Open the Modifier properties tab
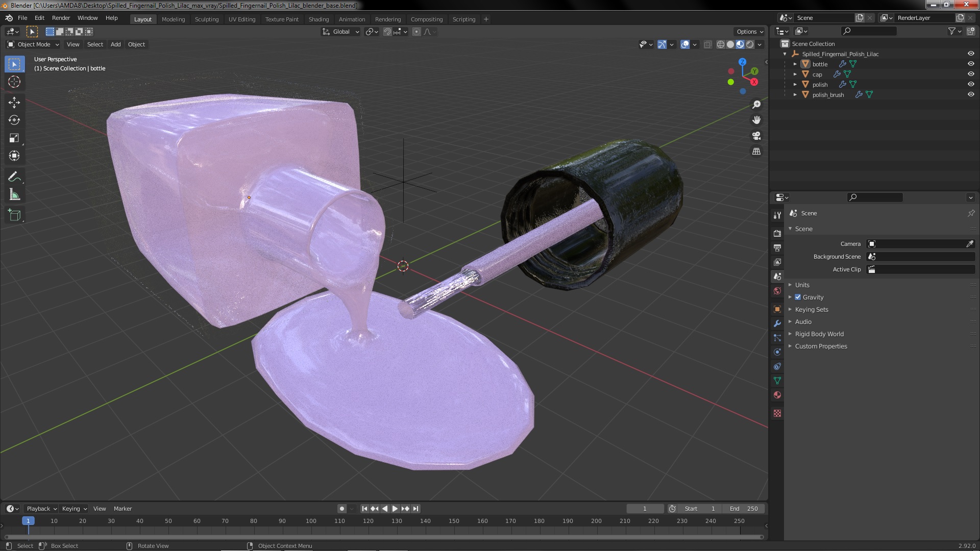The image size is (980, 551). pos(777,323)
